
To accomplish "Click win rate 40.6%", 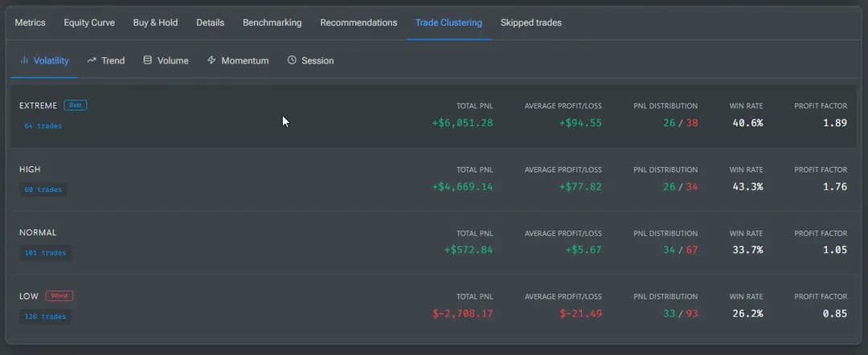I will coord(748,123).
